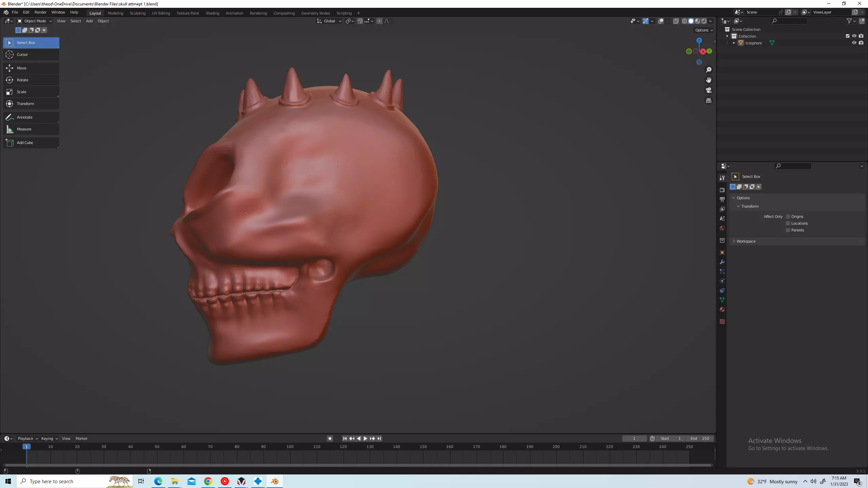Open the Modifier properties wrench tab
868x488 pixels.
[722, 262]
